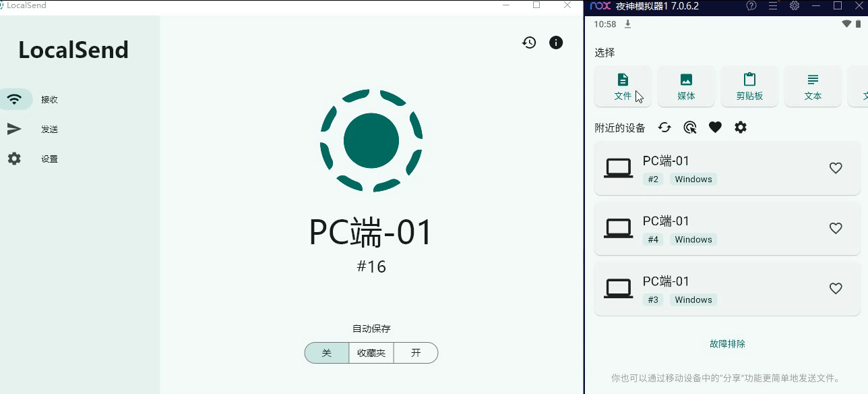Set auto-save to 收藏夹
The image size is (868, 394).
tap(371, 353)
